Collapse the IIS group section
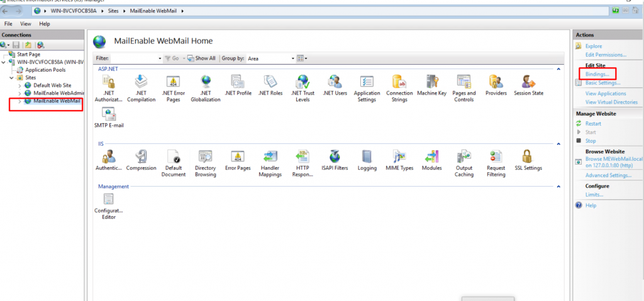The height and width of the screenshot is (301, 644). pyautogui.click(x=558, y=144)
